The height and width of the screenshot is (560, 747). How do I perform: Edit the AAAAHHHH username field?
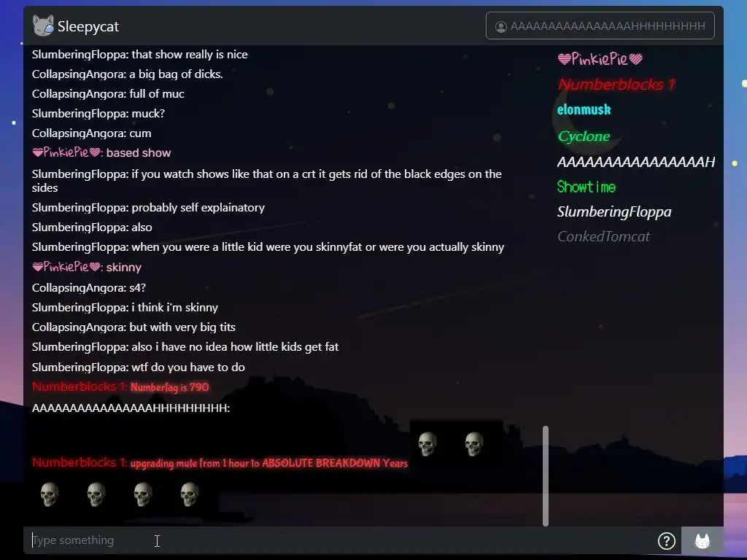coord(600,26)
